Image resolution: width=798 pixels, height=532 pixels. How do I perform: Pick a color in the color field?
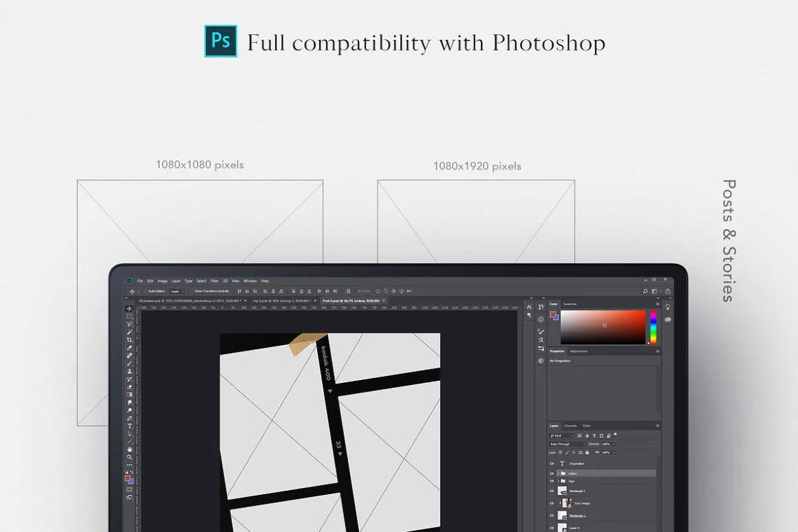point(603,327)
